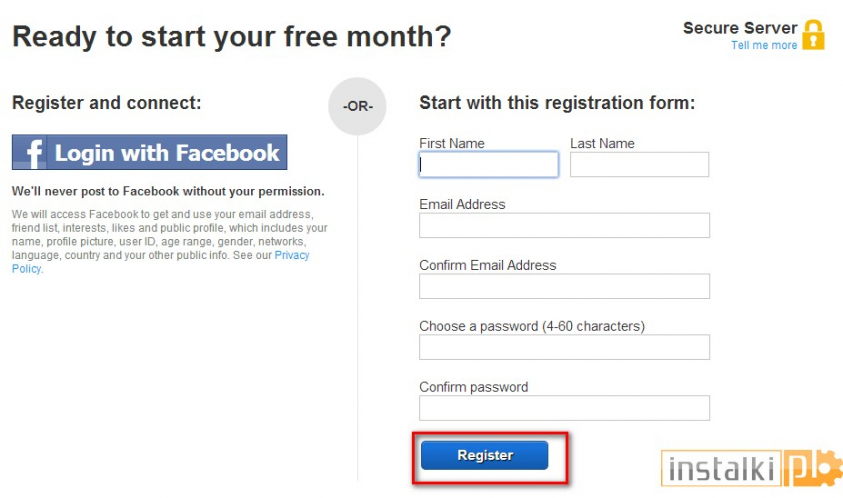The height and width of the screenshot is (498, 843).
Task: Click the "Start with this registration form:" heading
Action: click(x=557, y=103)
